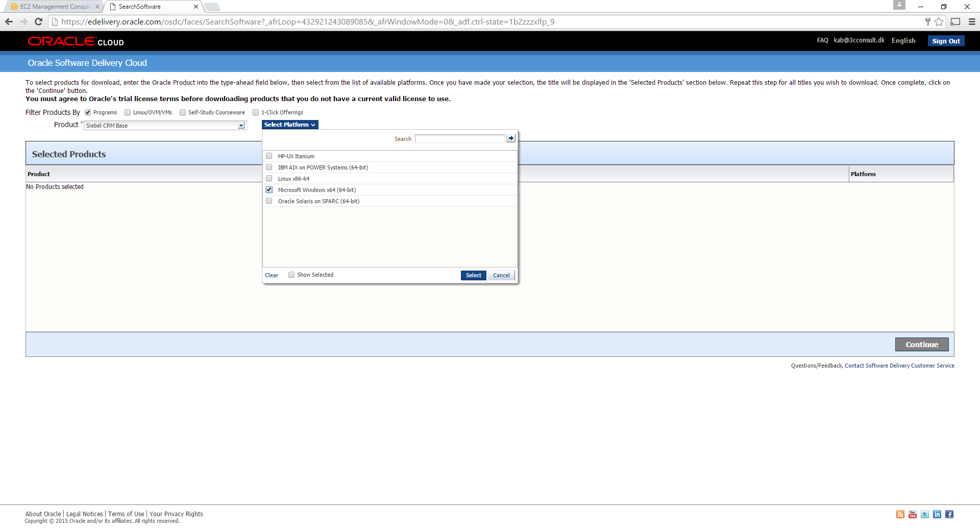Click the saved password key icon
The image size is (980, 531).
[x=928, y=21]
